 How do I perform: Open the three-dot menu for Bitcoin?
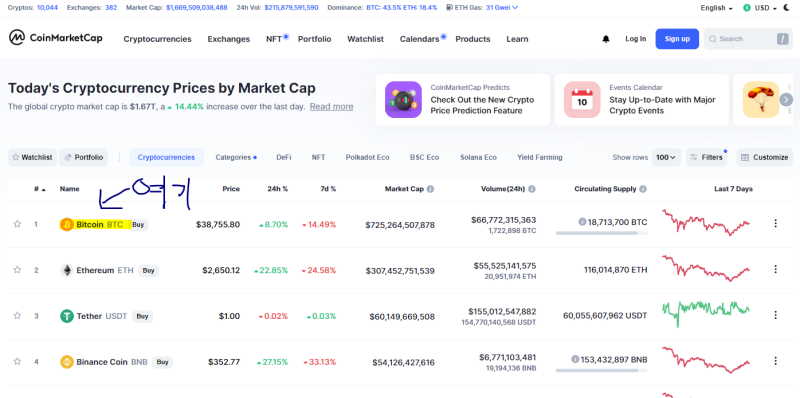776,223
